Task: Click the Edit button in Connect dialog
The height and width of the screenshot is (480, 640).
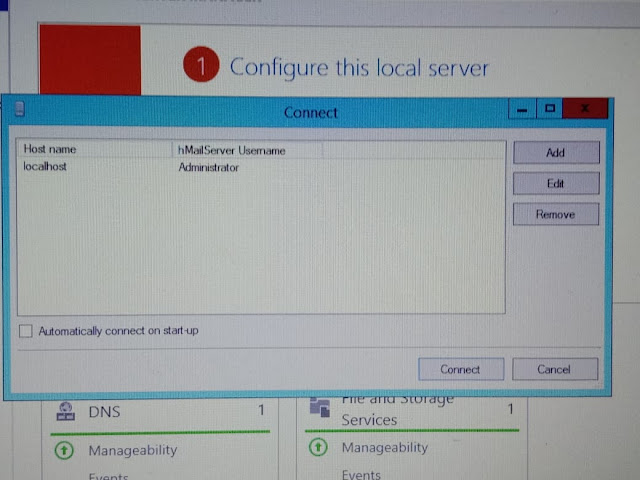Action: (556, 183)
